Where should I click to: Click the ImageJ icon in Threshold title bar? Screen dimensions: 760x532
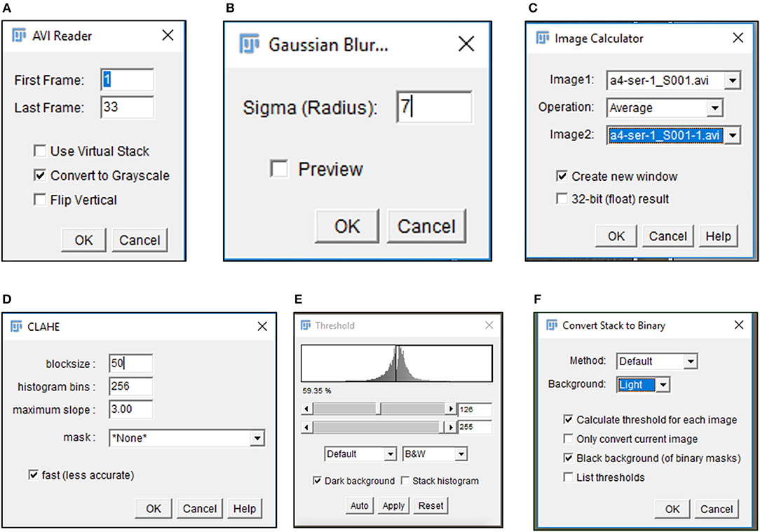(306, 326)
